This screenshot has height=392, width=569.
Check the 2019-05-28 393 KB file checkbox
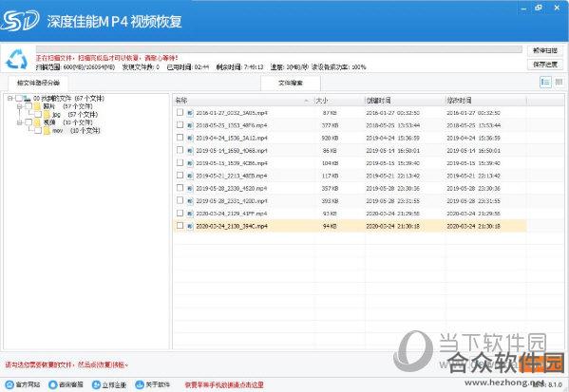coord(180,200)
